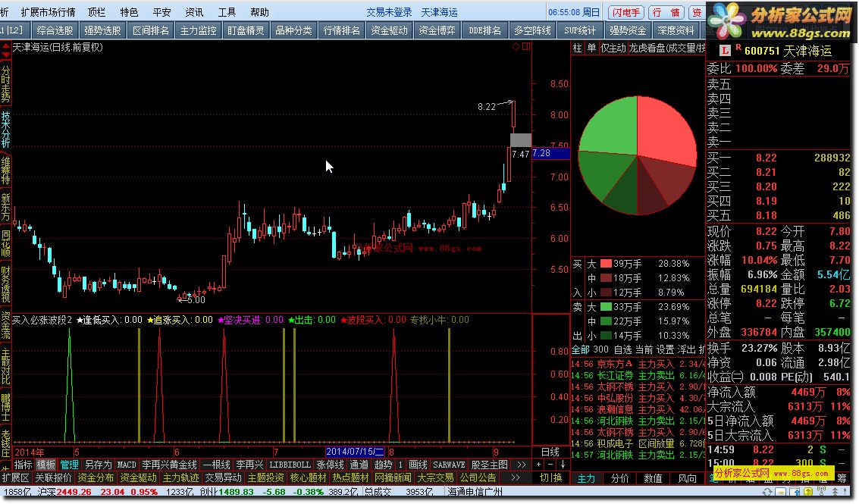859x504 pixels.
Task: Select the LIBBIBOLL indicator tab
Action: click(x=290, y=465)
